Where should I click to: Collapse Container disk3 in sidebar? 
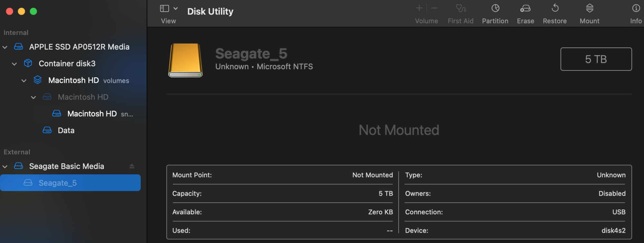tap(14, 64)
